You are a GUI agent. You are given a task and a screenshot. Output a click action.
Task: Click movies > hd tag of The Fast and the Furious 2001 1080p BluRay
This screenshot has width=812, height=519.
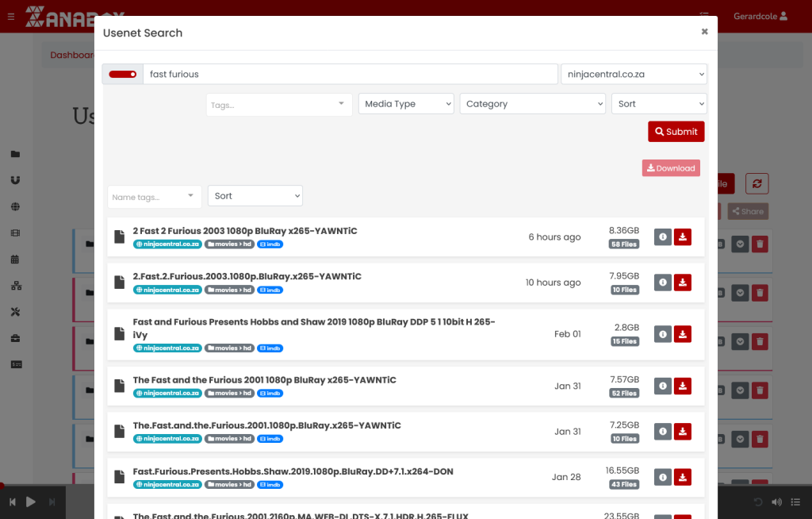coord(229,393)
